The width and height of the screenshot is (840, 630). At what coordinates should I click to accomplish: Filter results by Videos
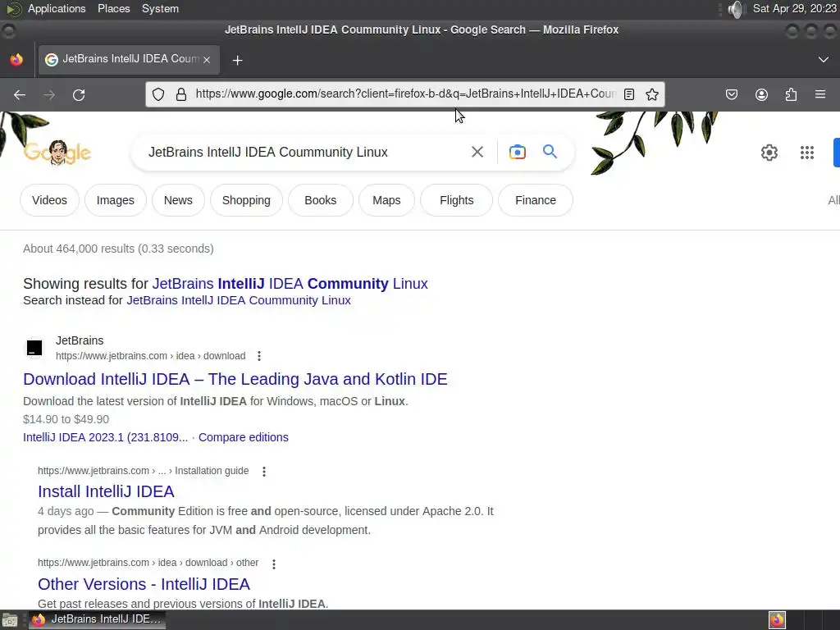49,200
